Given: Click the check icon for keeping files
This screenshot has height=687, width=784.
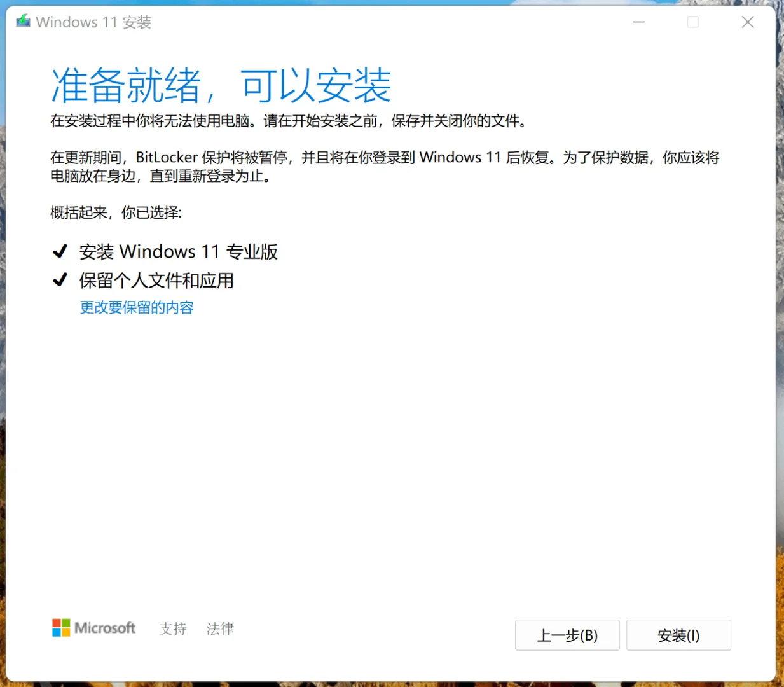Looking at the screenshot, I should pos(60,280).
